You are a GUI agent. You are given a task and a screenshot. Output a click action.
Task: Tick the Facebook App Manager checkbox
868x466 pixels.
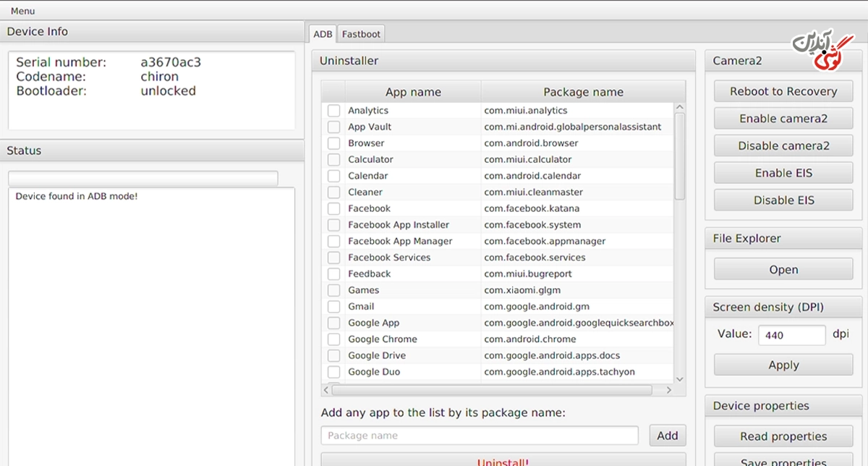[333, 241]
